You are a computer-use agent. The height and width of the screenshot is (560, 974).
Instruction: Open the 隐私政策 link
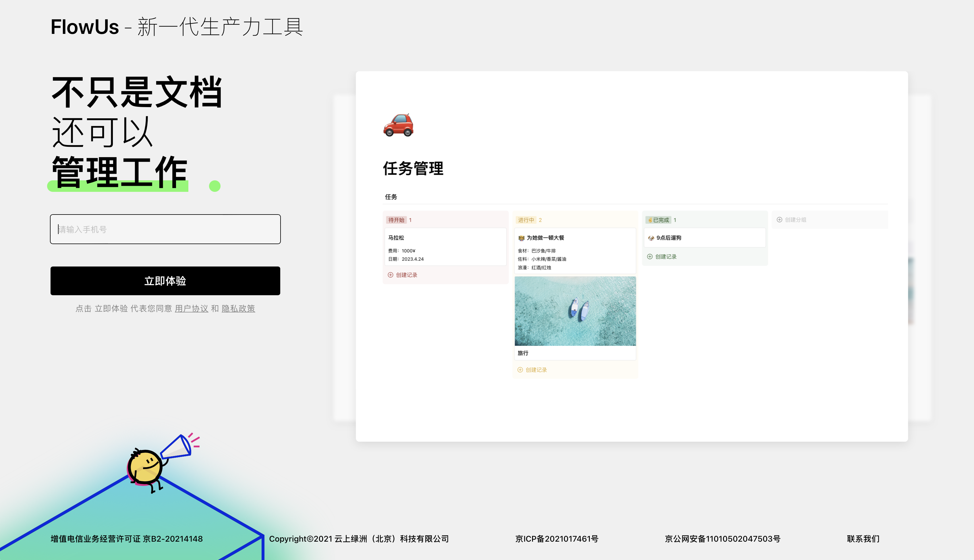pyautogui.click(x=238, y=308)
